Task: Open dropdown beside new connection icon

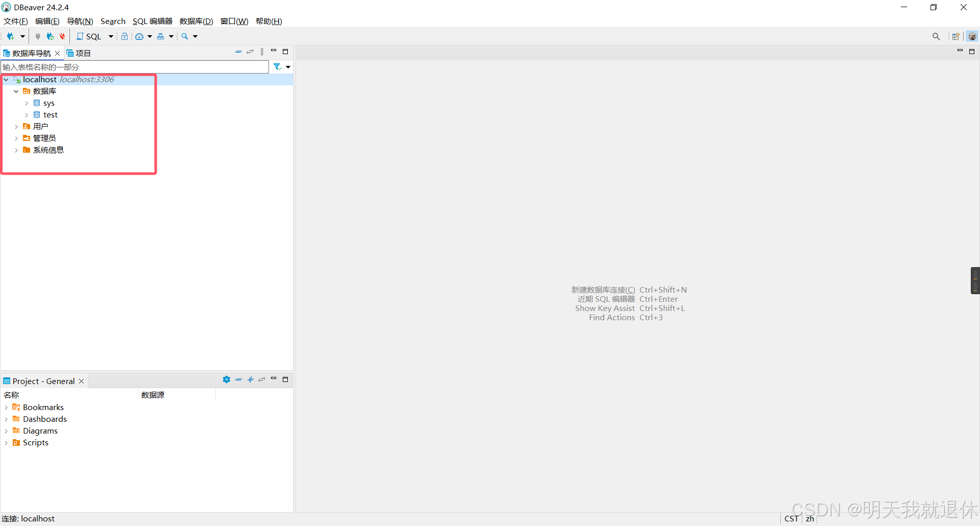Action: click(x=22, y=36)
